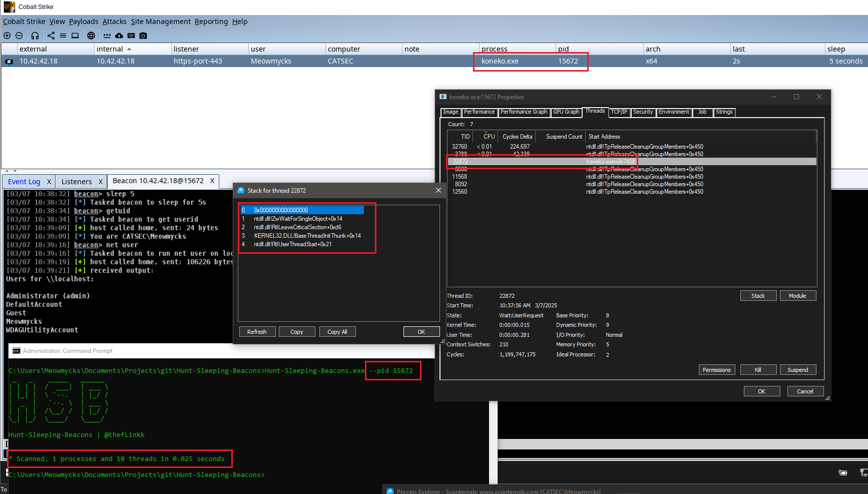Click Cancel in the Properties window
This screenshot has width=868, height=494.
pos(805,391)
